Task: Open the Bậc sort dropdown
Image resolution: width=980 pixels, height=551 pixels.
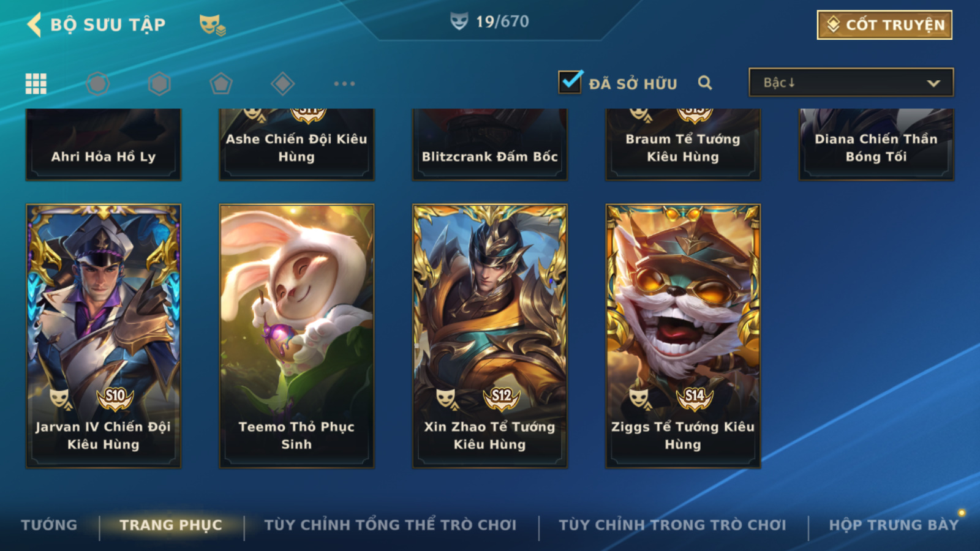Action: pos(851,82)
